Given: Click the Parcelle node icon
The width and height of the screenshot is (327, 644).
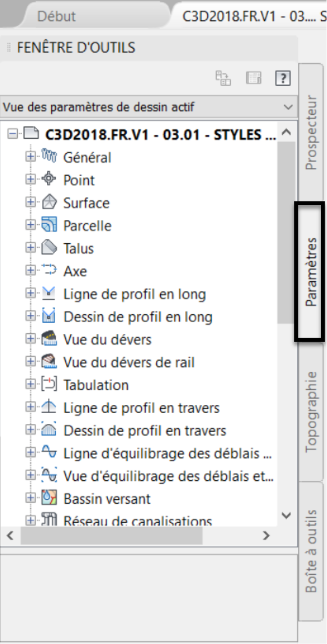Looking at the screenshot, I should [49, 225].
